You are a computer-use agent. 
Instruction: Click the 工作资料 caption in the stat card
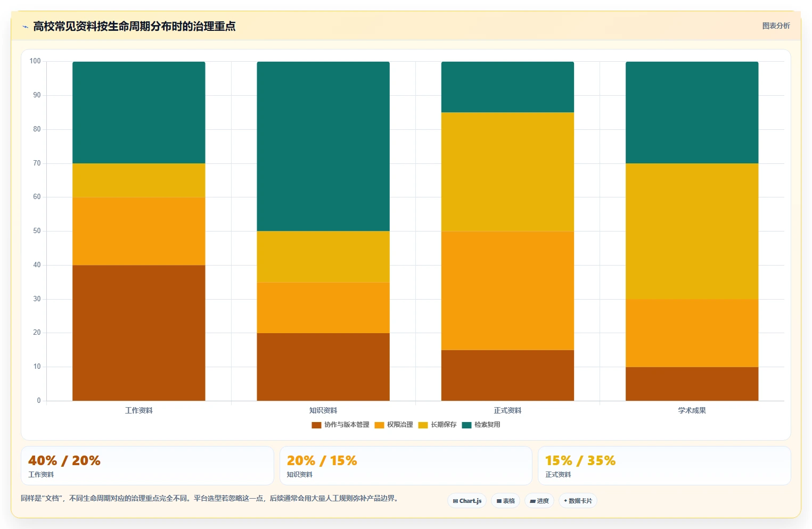[x=41, y=475]
